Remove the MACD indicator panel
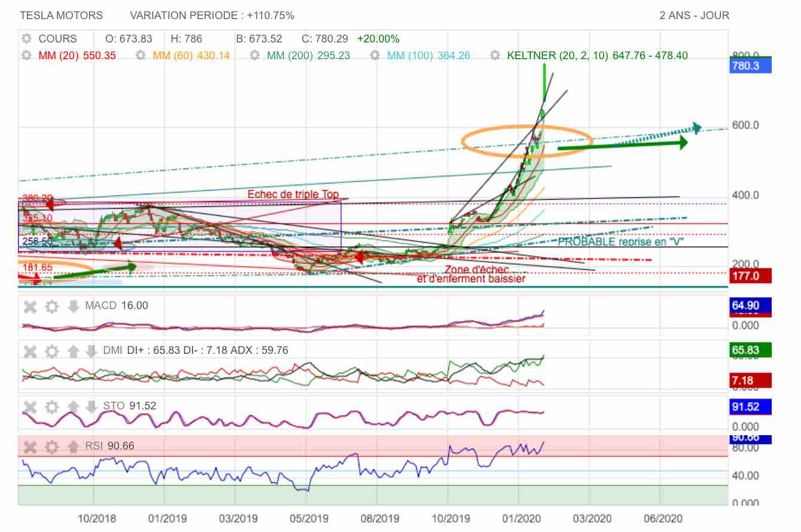This screenshot has height=532, width=801. 30,307
